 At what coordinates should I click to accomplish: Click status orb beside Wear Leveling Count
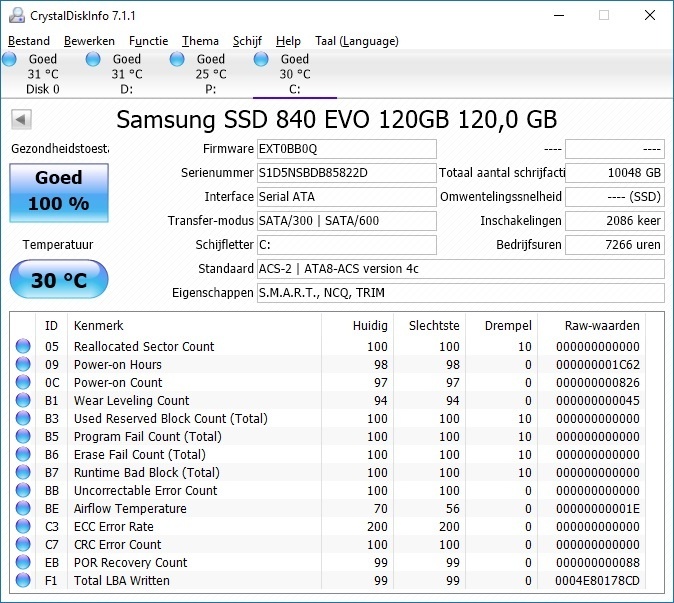(23, 401)
